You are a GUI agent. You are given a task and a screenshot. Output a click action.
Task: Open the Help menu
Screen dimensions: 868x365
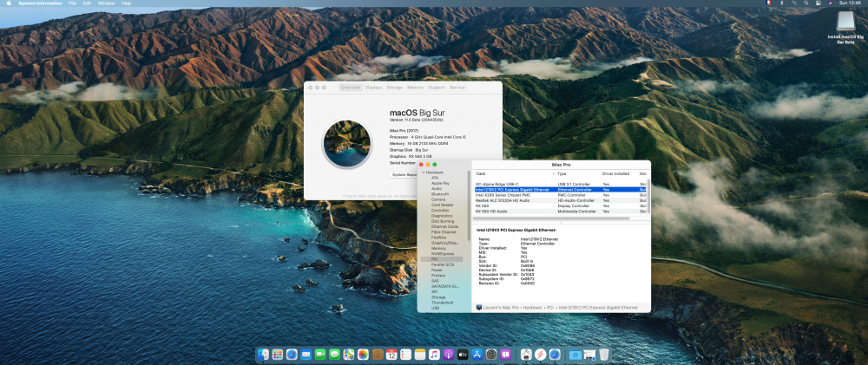pos(126,3)
